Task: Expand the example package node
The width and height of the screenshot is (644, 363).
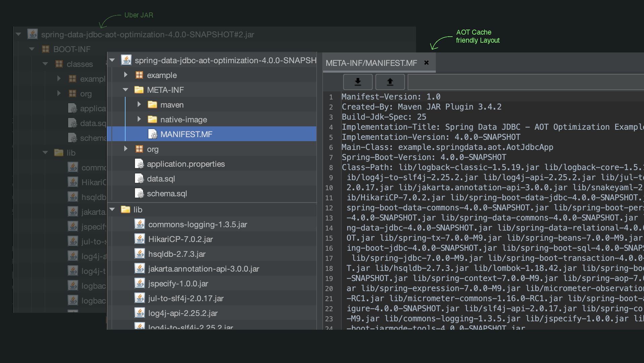Action: point(126,75)
